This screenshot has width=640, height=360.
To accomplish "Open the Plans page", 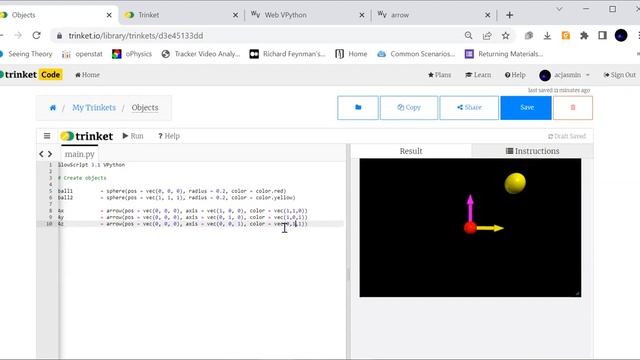I will (440, 75).
